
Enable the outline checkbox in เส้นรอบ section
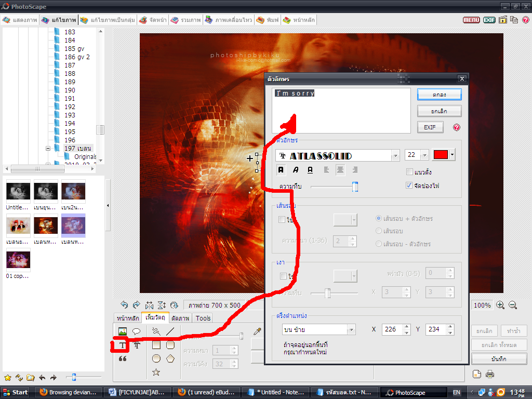pos(282,220)
